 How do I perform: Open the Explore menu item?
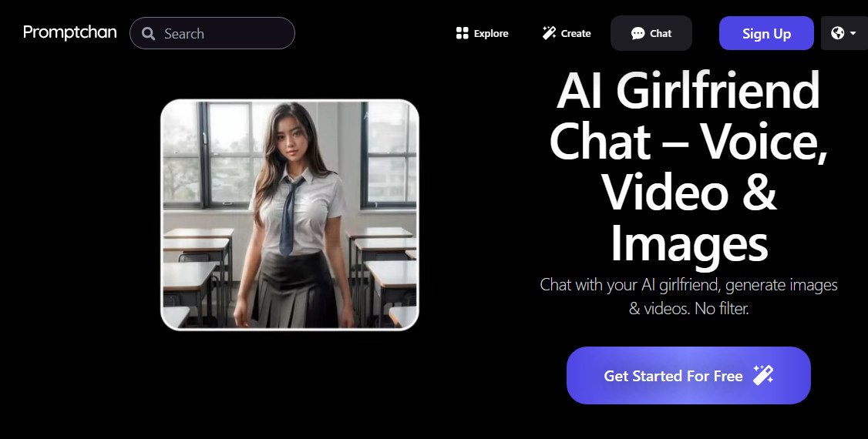482,34
